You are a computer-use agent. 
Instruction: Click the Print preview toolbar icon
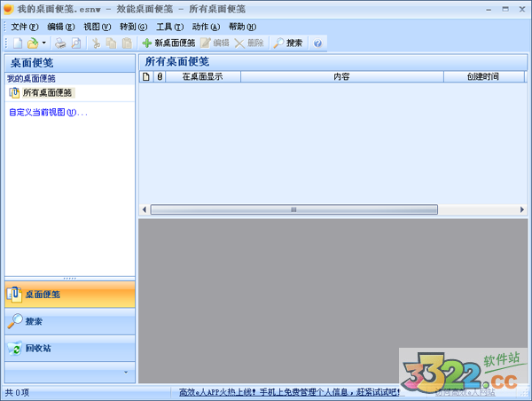point(76,43)
